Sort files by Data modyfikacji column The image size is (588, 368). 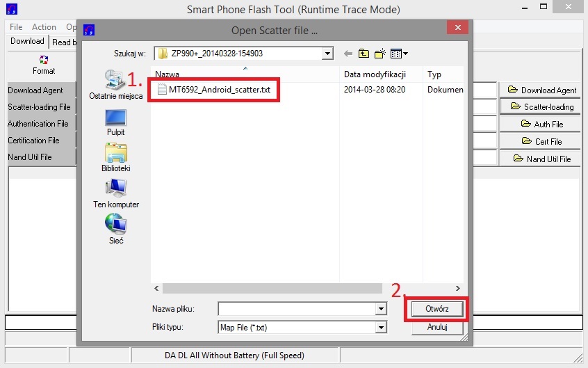click(x=374, y=74)
